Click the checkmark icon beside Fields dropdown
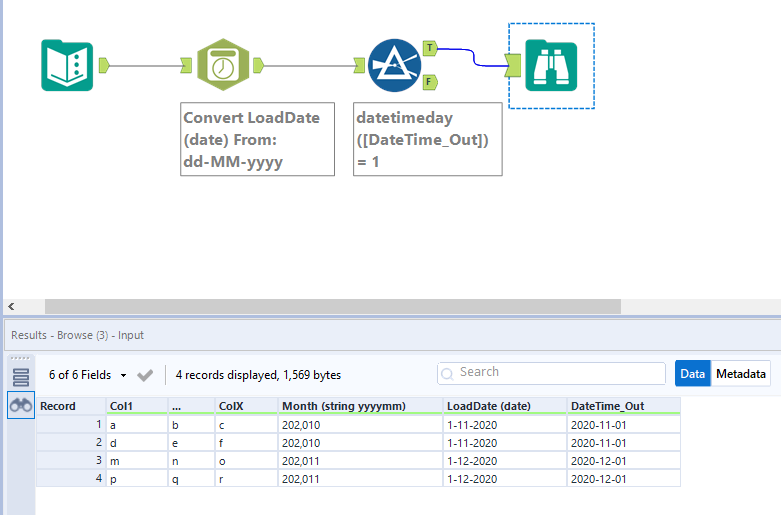Viewport: 781px width, 515px height. [x=145, y=375]
